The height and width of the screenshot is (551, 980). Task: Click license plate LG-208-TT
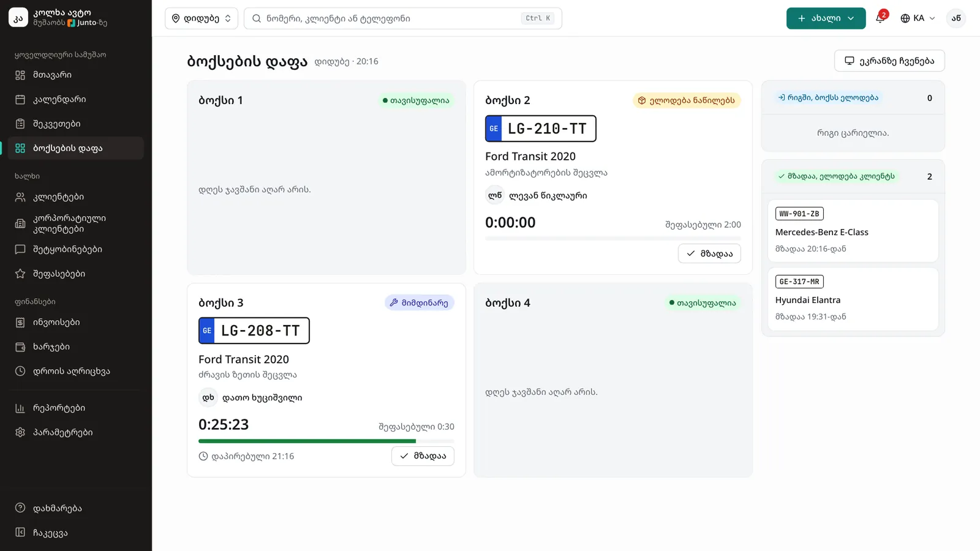point(254,331)
